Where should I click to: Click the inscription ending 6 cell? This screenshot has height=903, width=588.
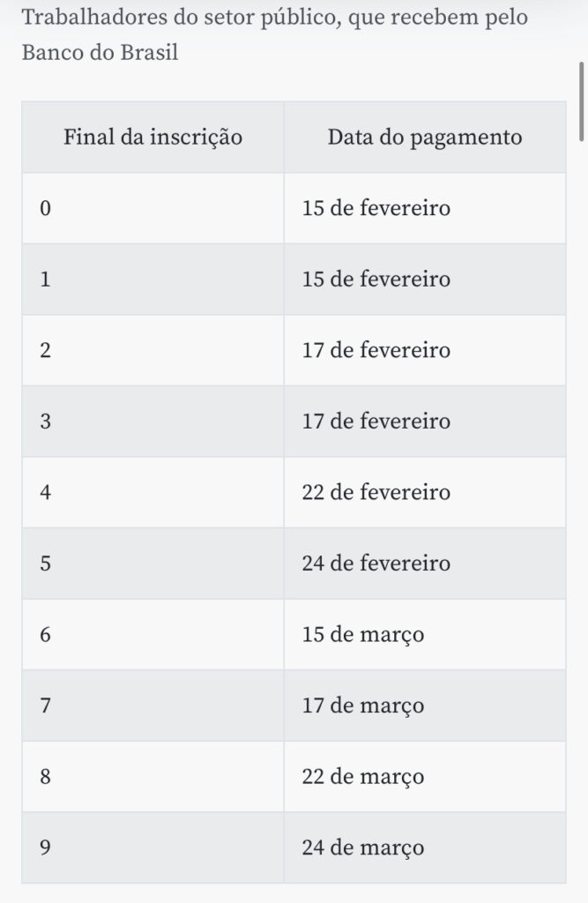tap(153, 634)
